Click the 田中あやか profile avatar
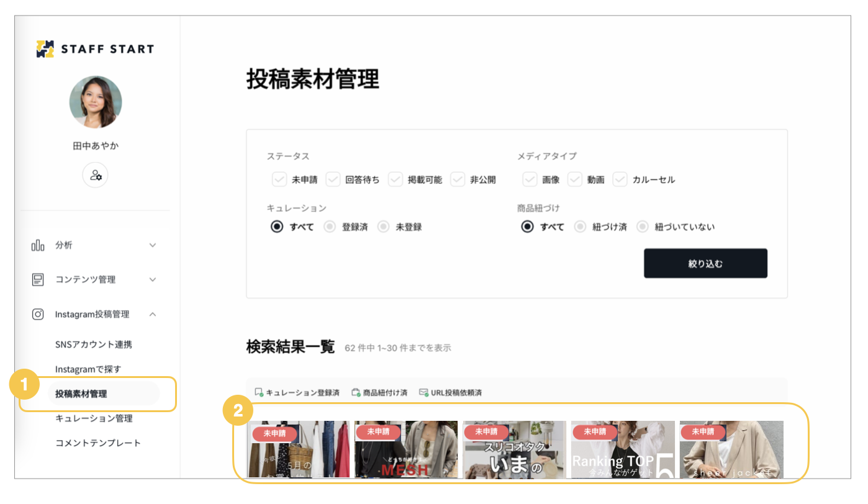The image size is (868, 504). (96, 102)
